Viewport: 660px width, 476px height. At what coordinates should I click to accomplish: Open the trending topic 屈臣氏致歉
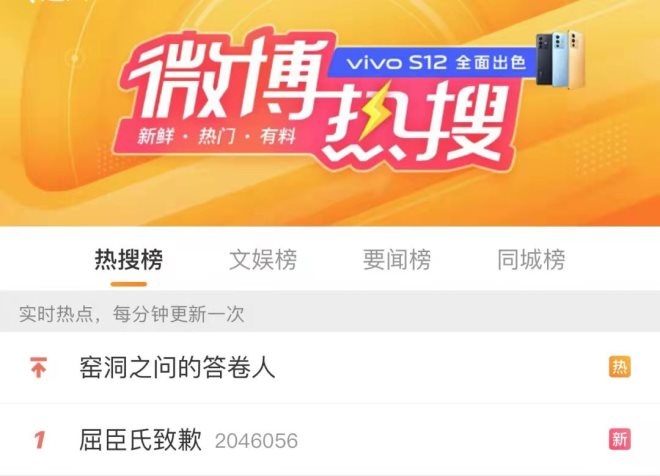[141, 440]
